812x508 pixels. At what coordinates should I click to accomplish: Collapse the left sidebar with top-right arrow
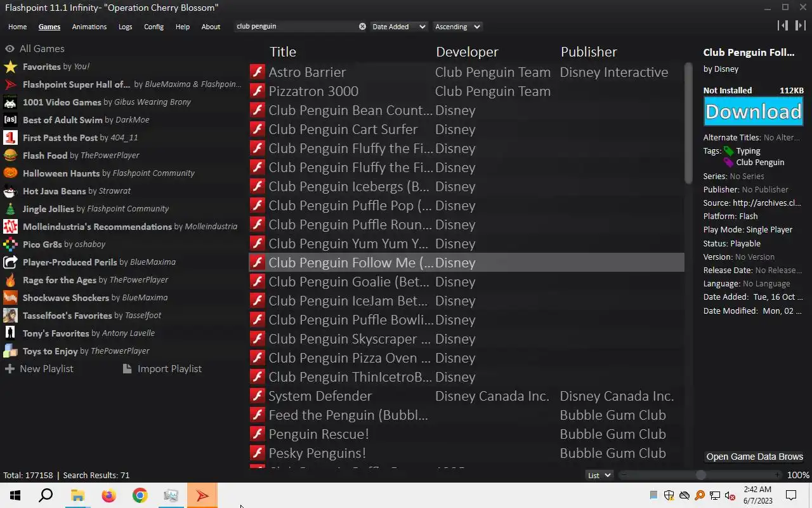click(783, 25)
